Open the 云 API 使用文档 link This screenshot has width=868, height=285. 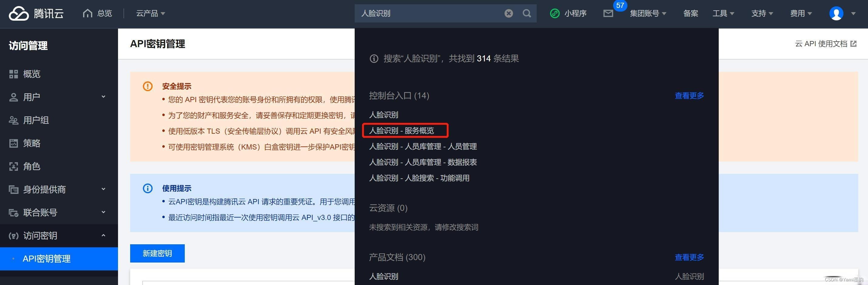click(x=826, y=44)
